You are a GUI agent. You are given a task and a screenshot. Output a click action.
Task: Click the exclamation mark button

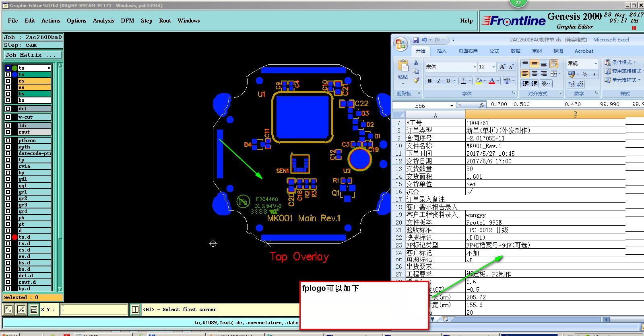coord(135,309)
